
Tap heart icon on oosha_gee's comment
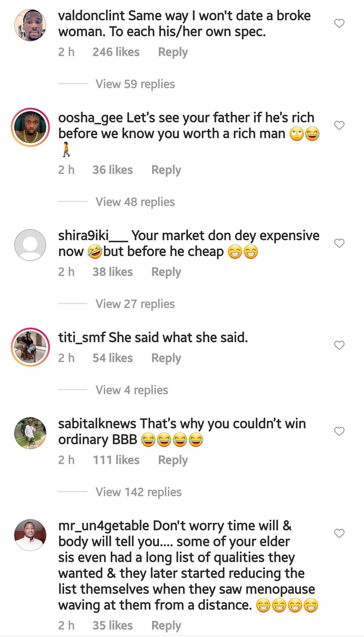click(340, 125)
